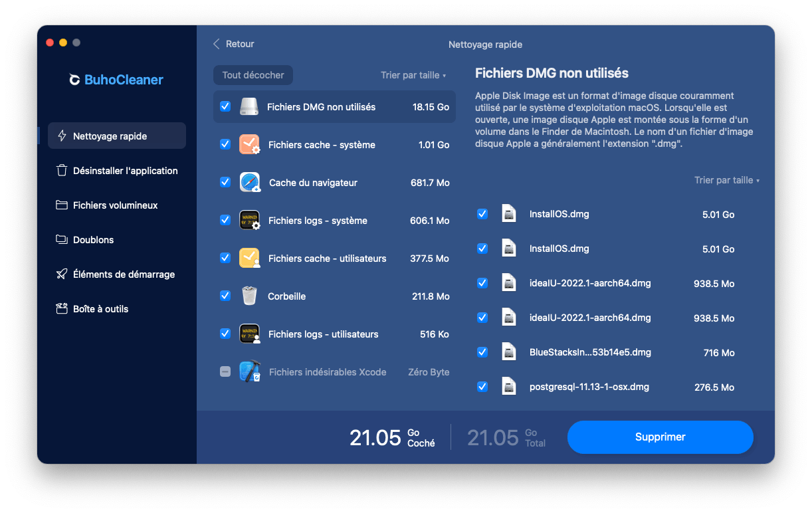Click the file icon of first idealU-2022.1-aarch64.dmg
The height and width of the screenshot is (513, 812).
pyautogui.click(x=509, y=283)
